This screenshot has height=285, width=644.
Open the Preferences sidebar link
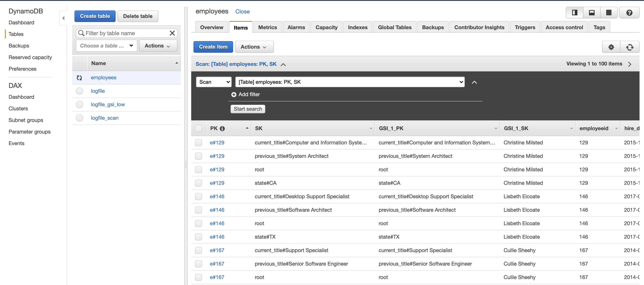tap(22, 69)
